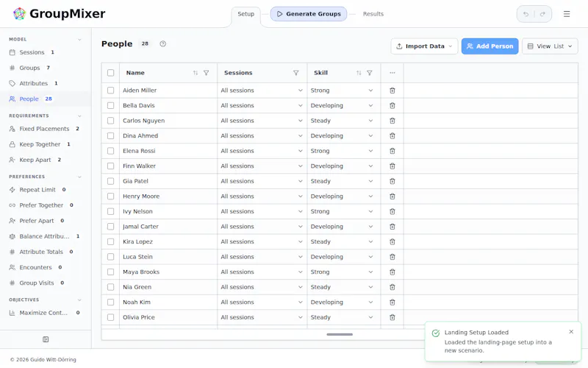Open Keep Apart in the sidebar

(35, 160)
